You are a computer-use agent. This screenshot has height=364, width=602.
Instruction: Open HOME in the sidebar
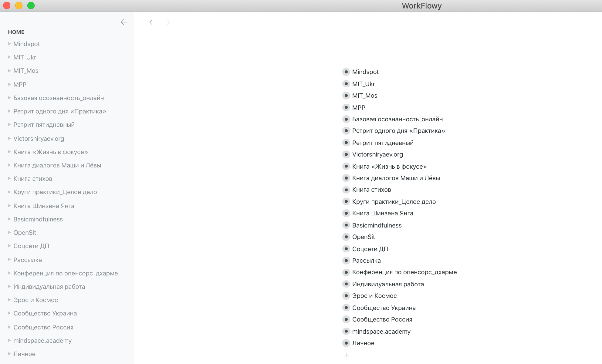click(x=16, y=32)
